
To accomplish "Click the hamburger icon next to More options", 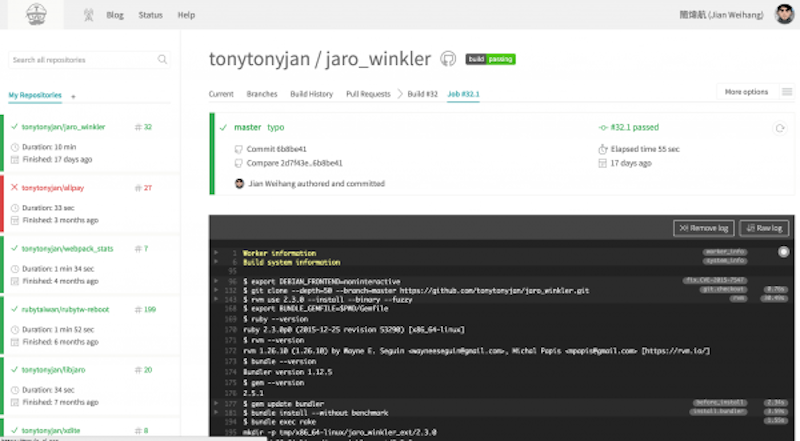I will [787, 92].
